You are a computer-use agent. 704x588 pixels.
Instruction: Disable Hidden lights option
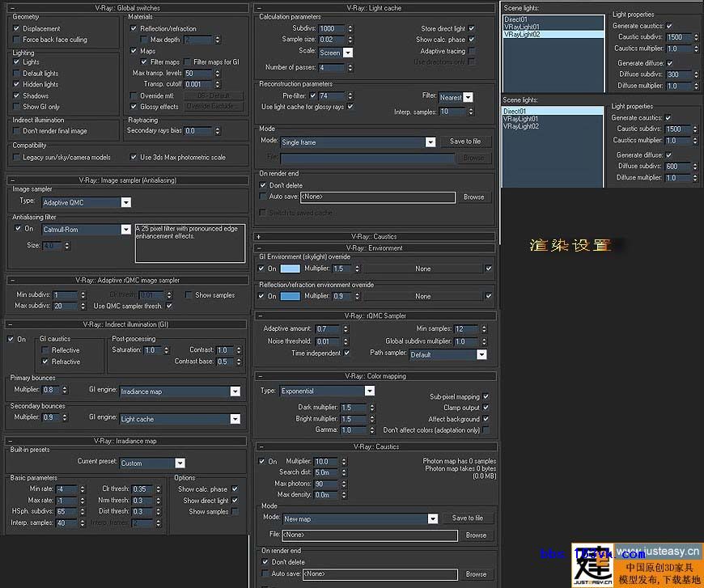(x=17, y=84)
